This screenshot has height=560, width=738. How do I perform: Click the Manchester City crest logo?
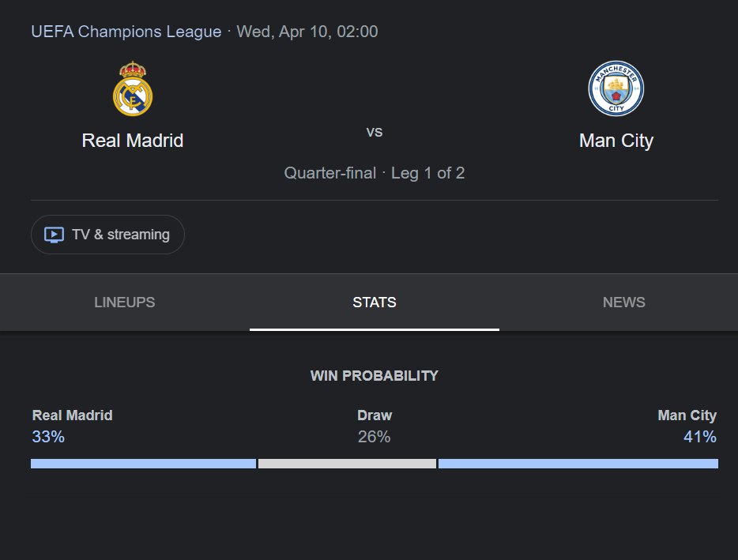pyautogui.click(x=616, y=88)
